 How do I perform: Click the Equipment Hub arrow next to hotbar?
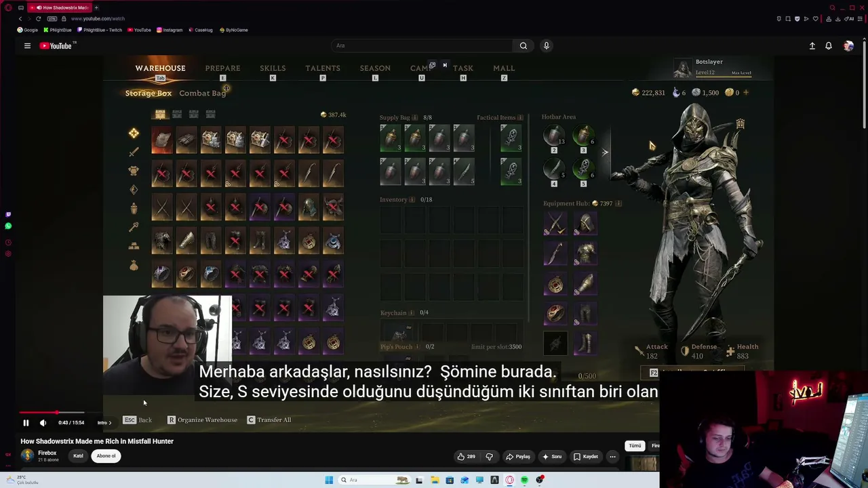point(605,152)
